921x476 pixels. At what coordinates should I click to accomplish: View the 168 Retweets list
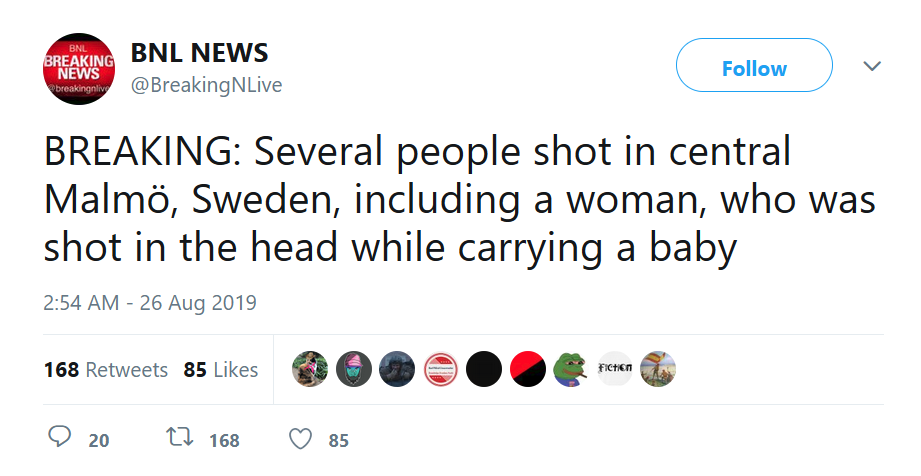[106, 370]
